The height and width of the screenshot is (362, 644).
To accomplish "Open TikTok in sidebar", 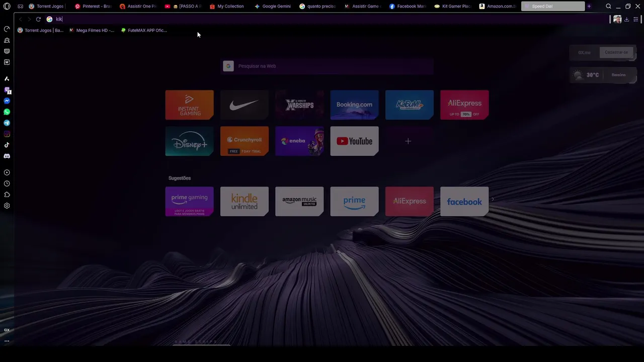I will (7, 145).
